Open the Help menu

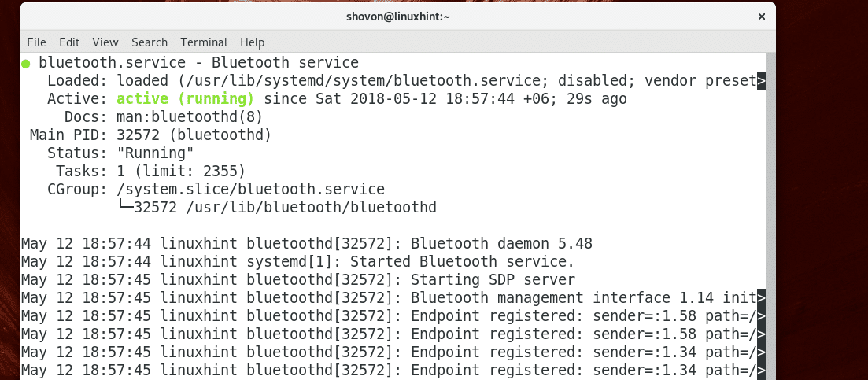click(x=252, y=42)
